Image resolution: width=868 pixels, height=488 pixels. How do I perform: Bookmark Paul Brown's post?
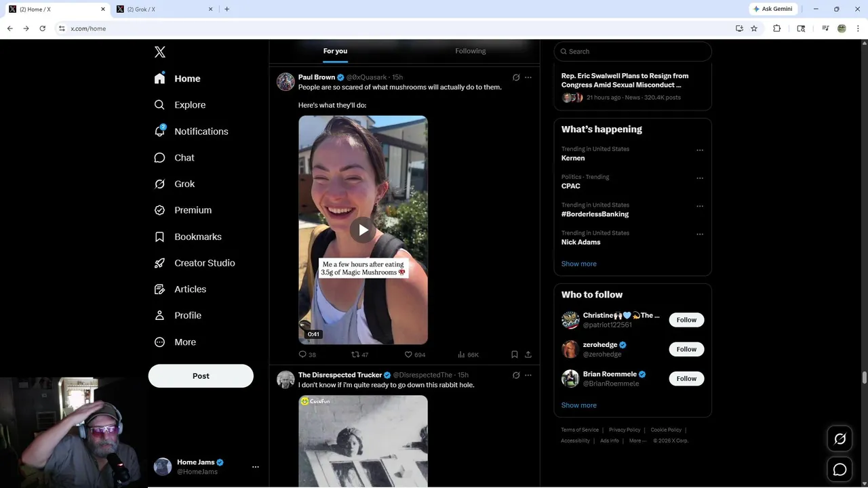pyautogui.click(x=515, y=354)
